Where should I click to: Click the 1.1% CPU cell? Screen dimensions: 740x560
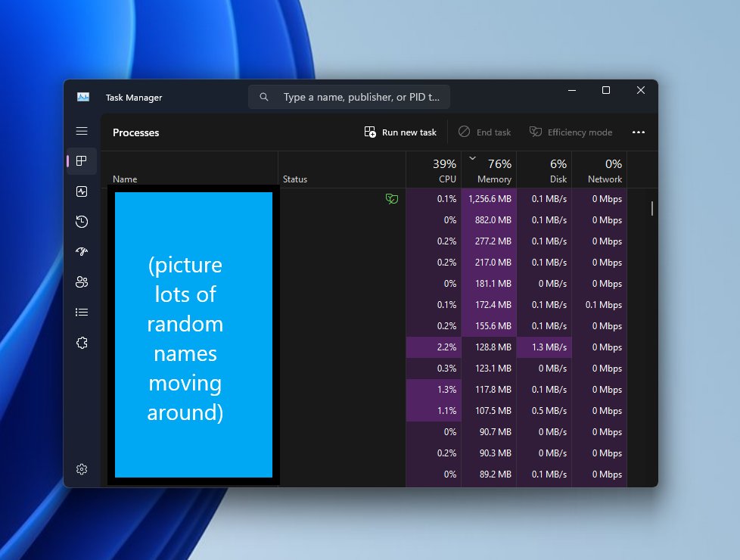[434, 411]
